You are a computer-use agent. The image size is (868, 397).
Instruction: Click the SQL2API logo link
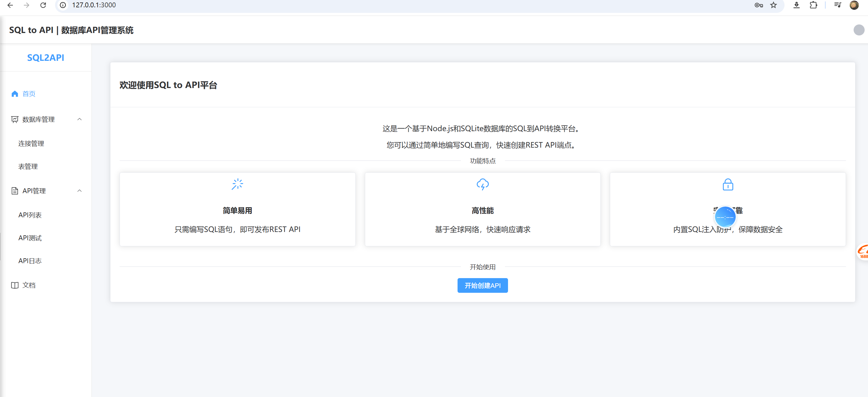pos(46,57)
